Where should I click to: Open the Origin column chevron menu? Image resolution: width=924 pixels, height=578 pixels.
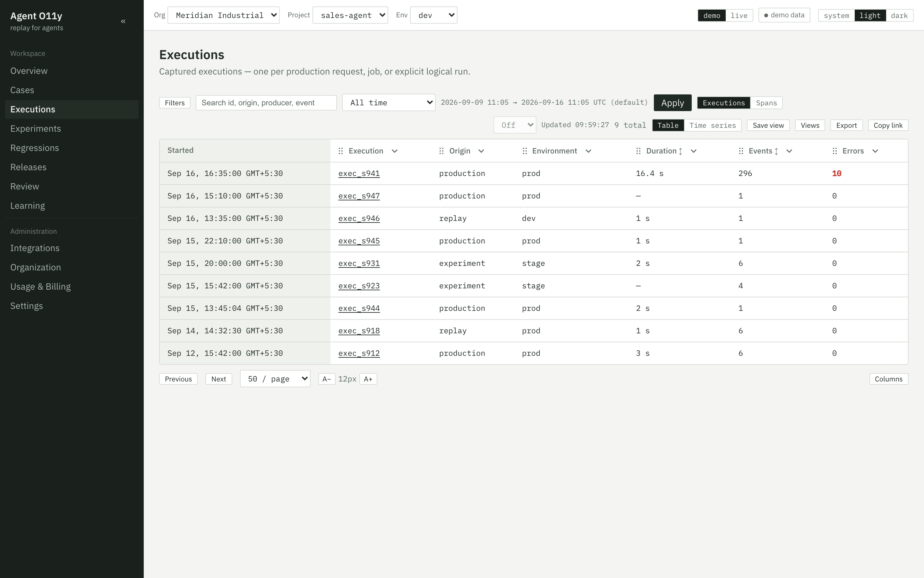(481, 151)
